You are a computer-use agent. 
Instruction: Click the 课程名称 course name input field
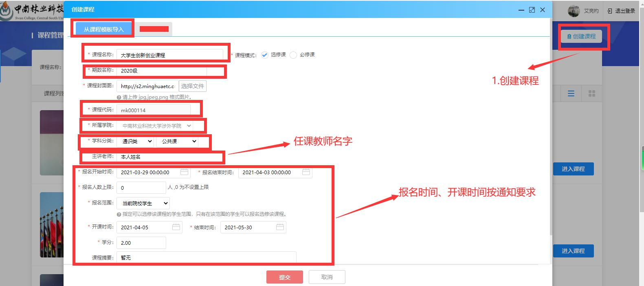pyautogui.click(x=169, y=55)
